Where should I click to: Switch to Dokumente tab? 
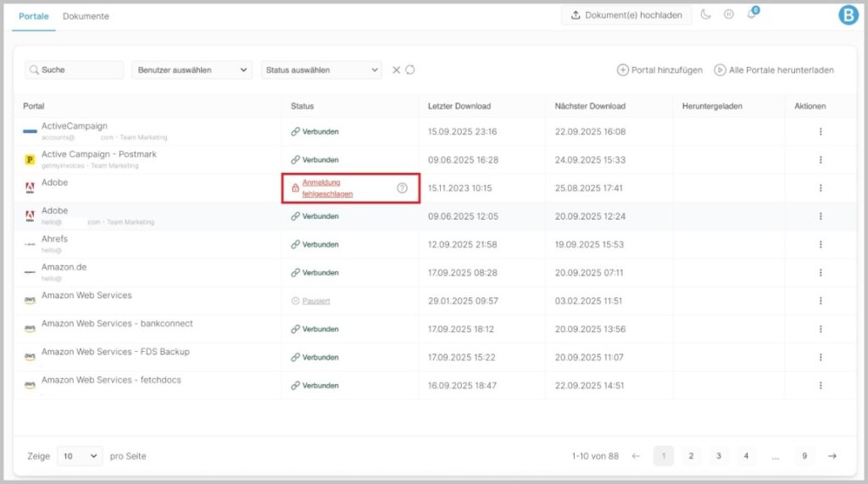click(x=86, y=16)
